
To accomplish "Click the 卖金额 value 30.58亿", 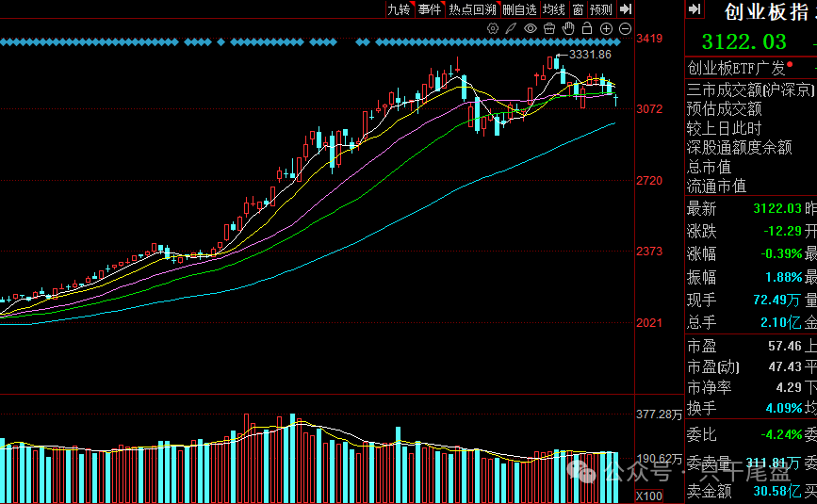I will (x=777, y=491).
